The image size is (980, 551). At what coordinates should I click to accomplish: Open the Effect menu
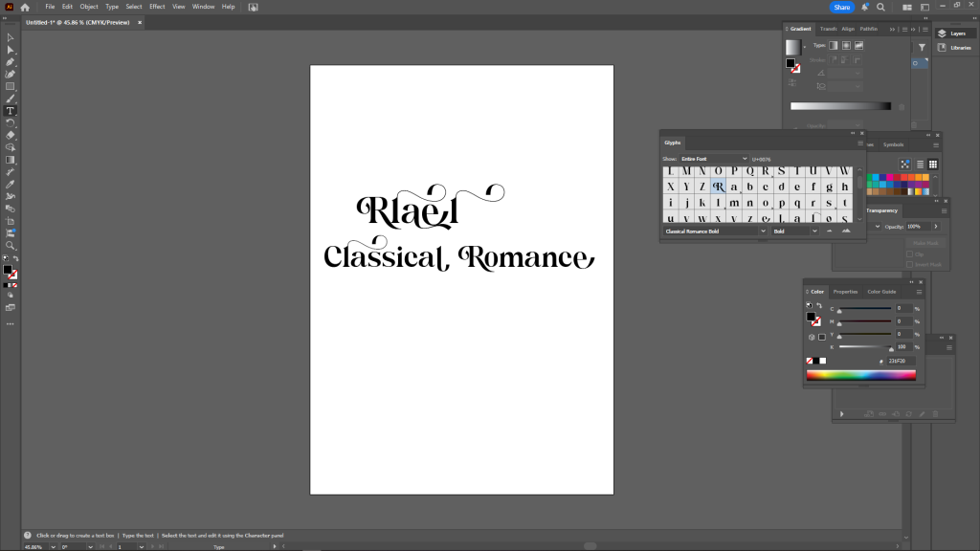157,7
